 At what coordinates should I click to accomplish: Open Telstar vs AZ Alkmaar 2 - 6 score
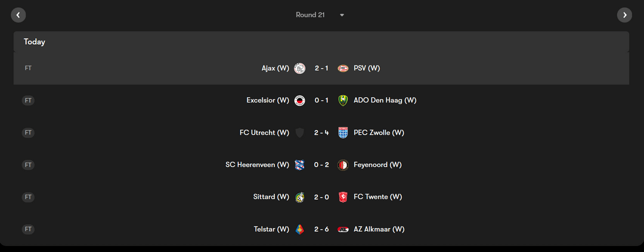click(x=321, y=229)
